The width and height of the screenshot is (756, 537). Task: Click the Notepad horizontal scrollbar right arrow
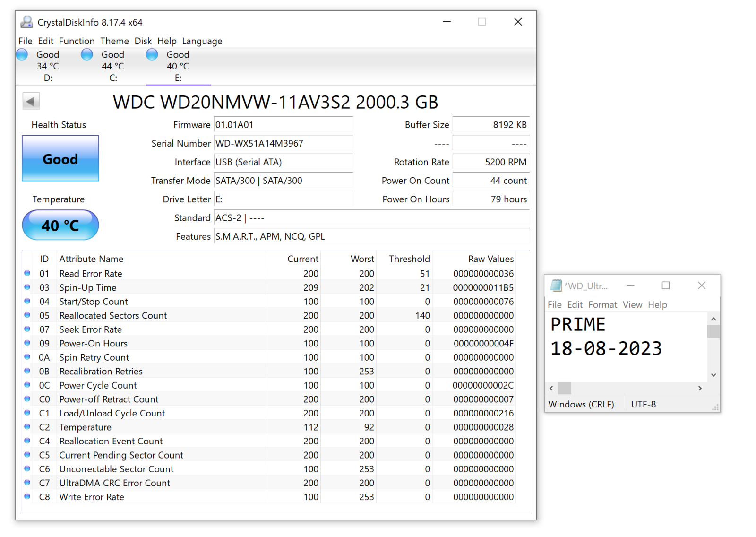point(700,388)
